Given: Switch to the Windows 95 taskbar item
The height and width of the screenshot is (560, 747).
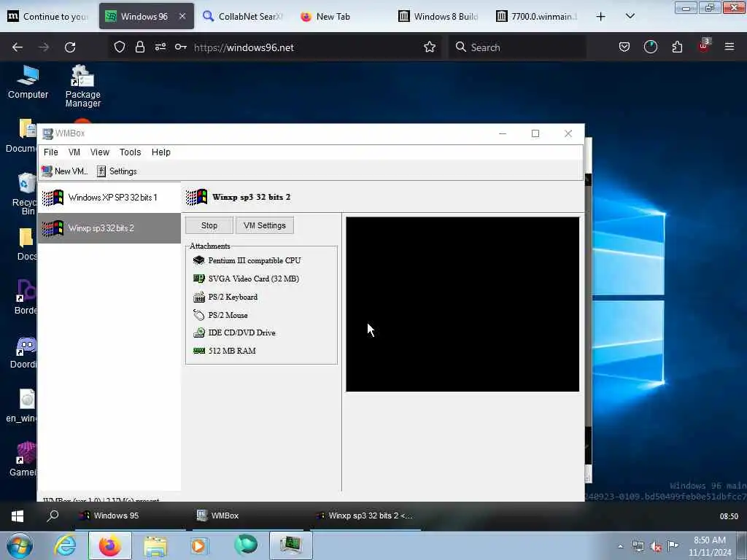Looking at the screenshot, I should coord(130,516).
